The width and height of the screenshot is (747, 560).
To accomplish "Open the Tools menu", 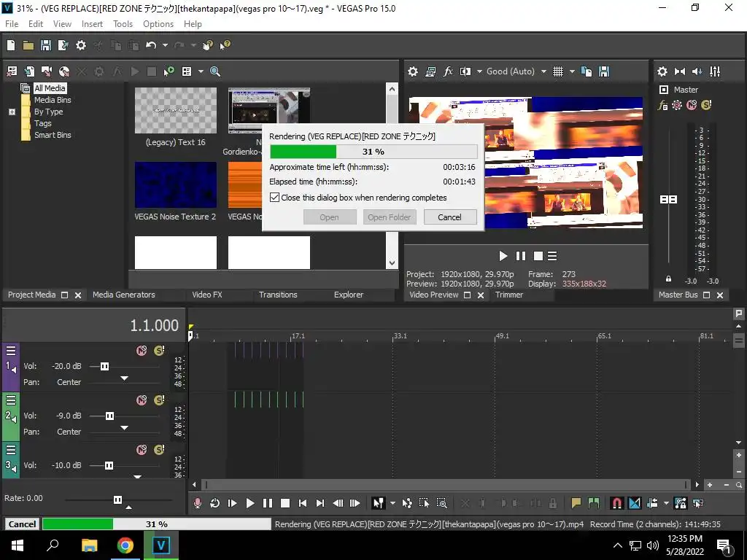I will (x=123, y=24).
